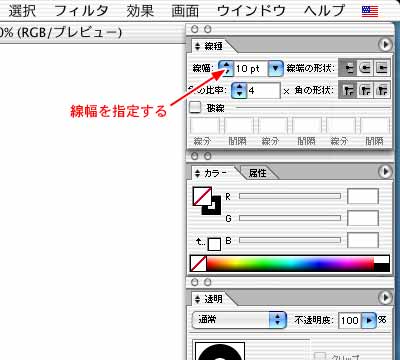The height and width of the screenshot is (360, 400).
Task: Select the 線種 stroke panel tab
Action: pyautogui.click(x=213, y=46)
